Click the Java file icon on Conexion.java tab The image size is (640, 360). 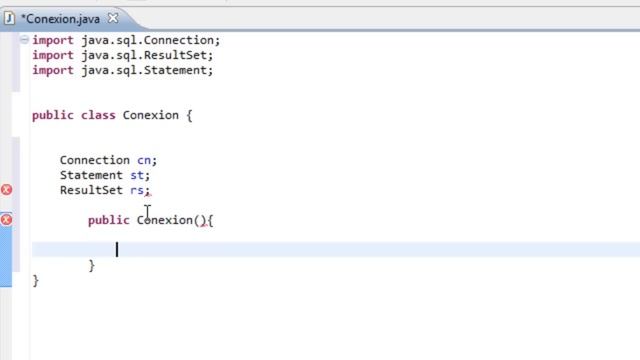click(x=9, y=18)
